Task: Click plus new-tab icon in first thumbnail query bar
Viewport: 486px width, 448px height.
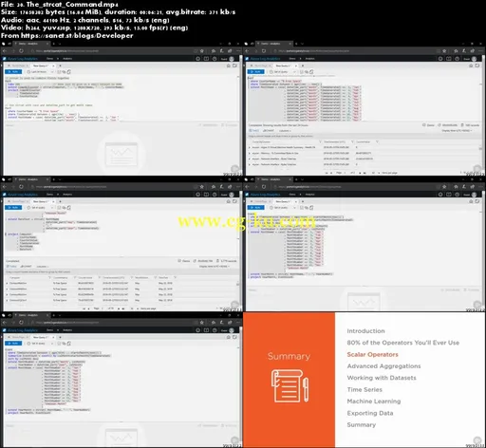Action: point(60,65)
